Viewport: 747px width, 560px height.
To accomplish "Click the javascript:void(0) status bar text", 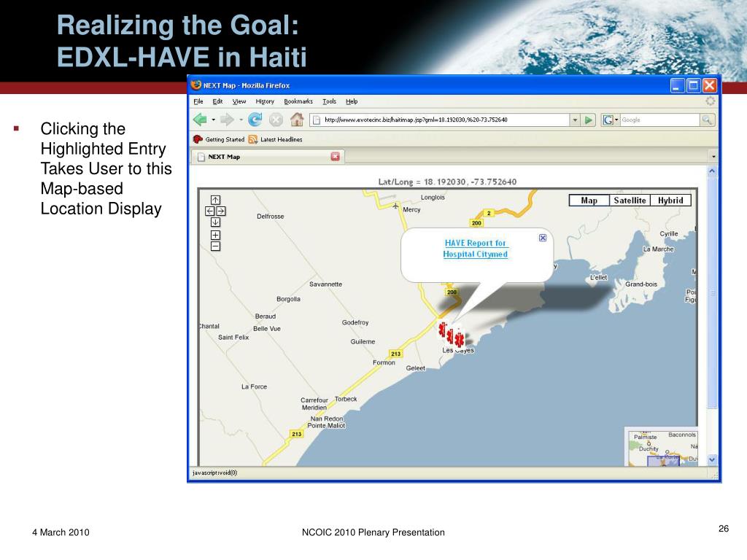I will pyautogui.click(x=215, y=472).
